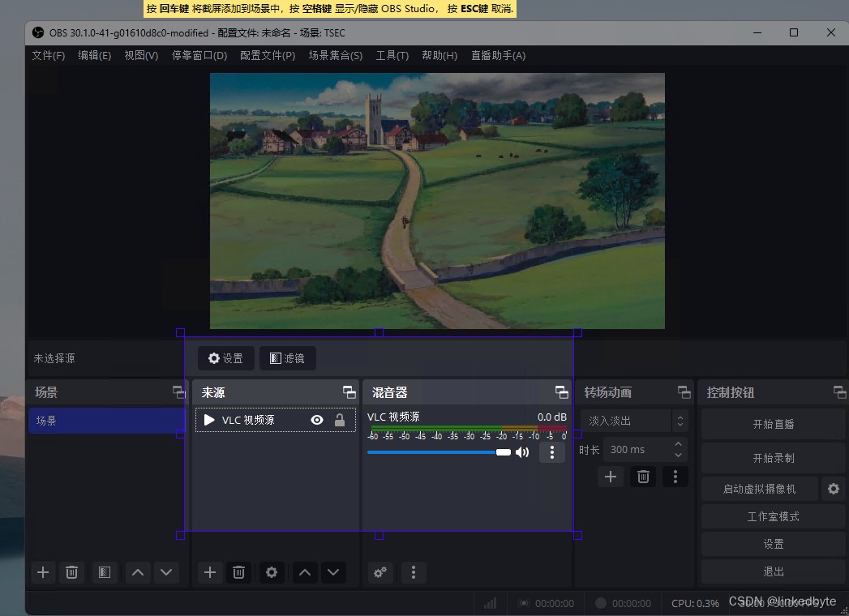The height and width of the screenshot is (616, 849).
Task: Undock the 场景 panel with its float icon
Action: coord(178,392)
